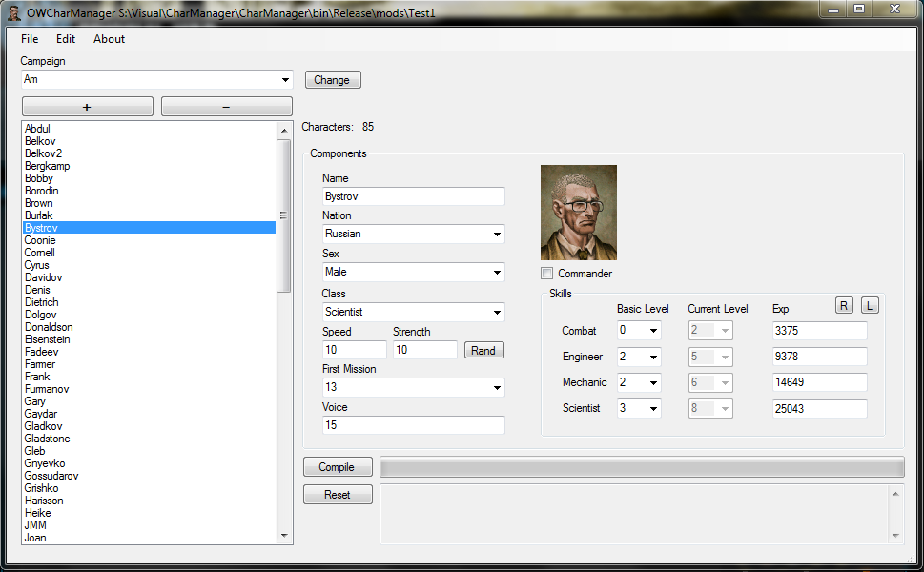Select Belkov2 in the character list
Viewport: 924px width, 572px height.
tap(43, 153)
